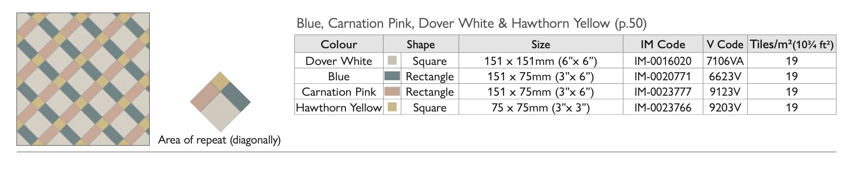Click the Colour column header
Image resolution: width=868 pixels, height=176 pixels.
pos(339,44)
